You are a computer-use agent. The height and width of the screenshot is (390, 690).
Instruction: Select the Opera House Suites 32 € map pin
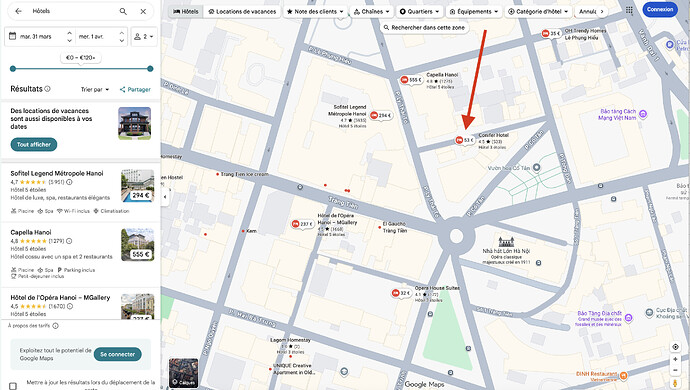[x=401, y=293]
